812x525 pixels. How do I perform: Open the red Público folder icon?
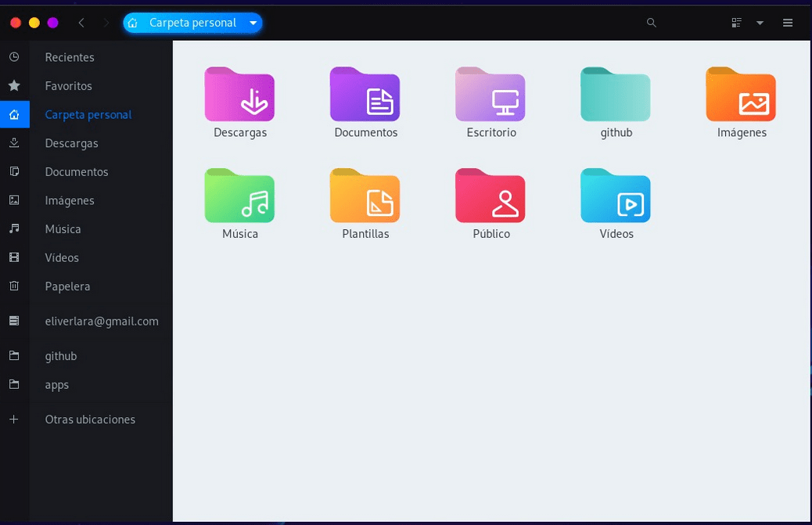click(490, 196)
